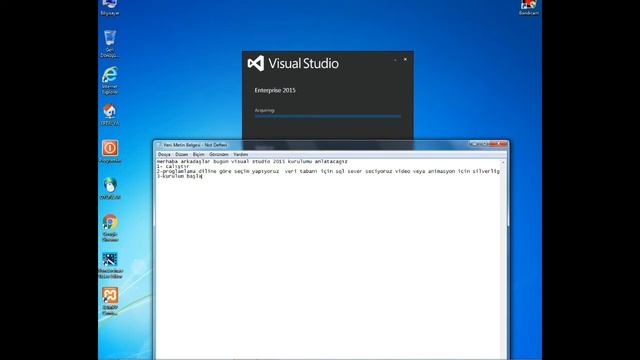The width and height of the screenshot is (640, 360).
Task: Click the 'Visual Studio' heading text
Action: pos(303,64)
